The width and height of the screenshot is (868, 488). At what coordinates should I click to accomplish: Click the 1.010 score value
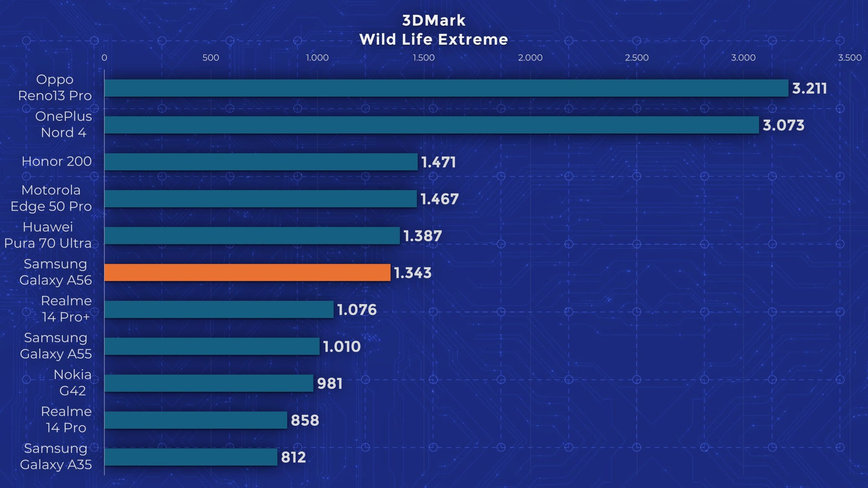[x=342, y=347]
